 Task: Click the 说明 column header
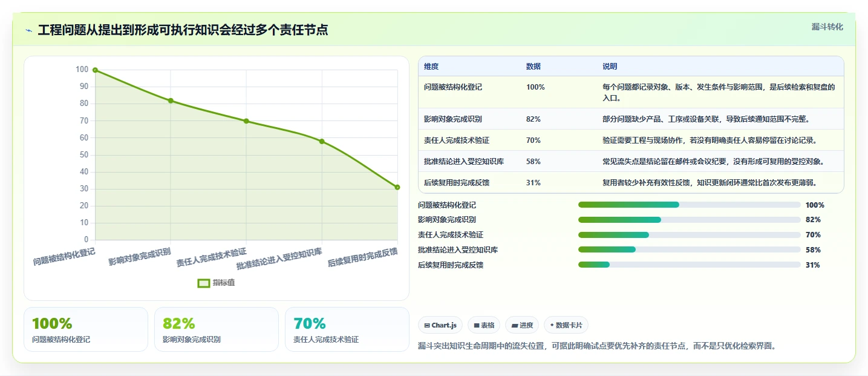pos(610,67)
